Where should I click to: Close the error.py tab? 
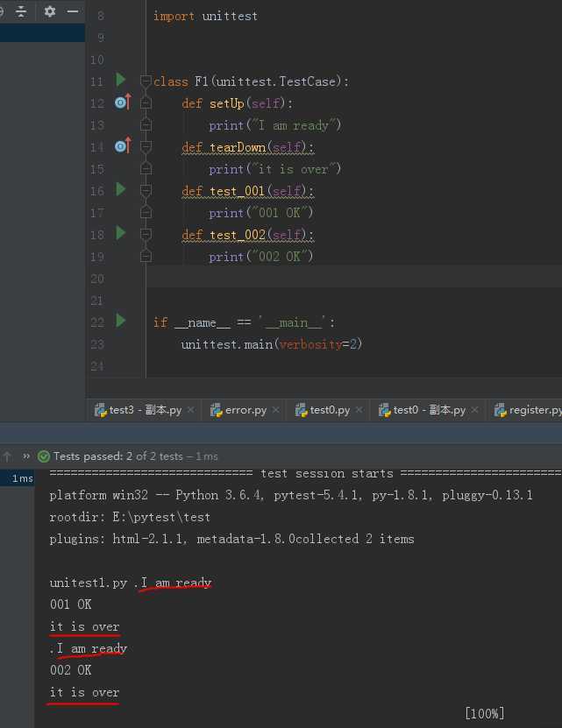[275, 410]
